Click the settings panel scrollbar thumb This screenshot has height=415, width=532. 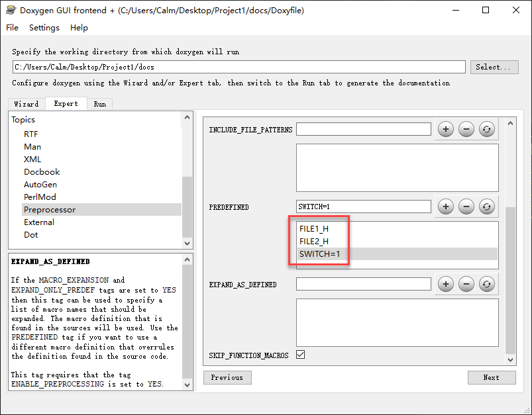[x=510, y=281]
